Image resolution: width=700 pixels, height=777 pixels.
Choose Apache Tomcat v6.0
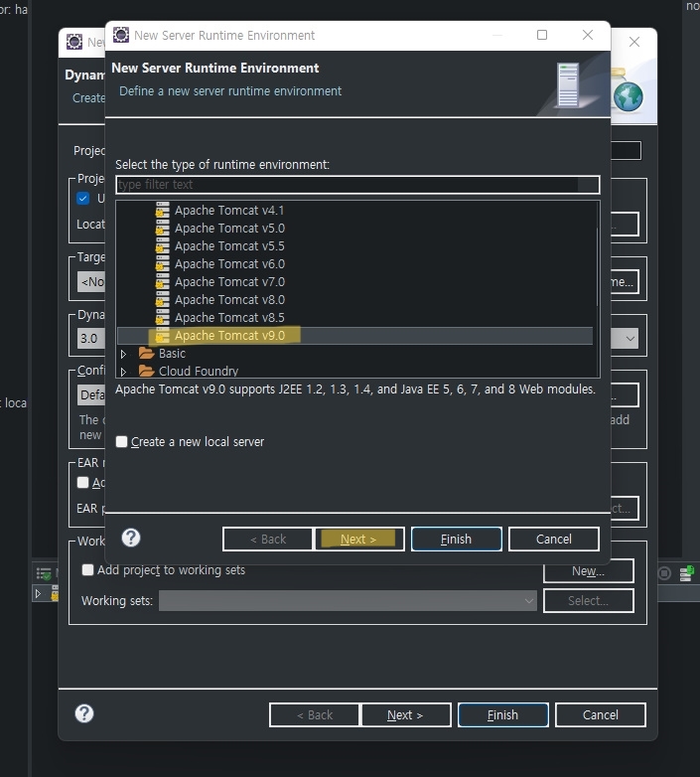(229, 263)
